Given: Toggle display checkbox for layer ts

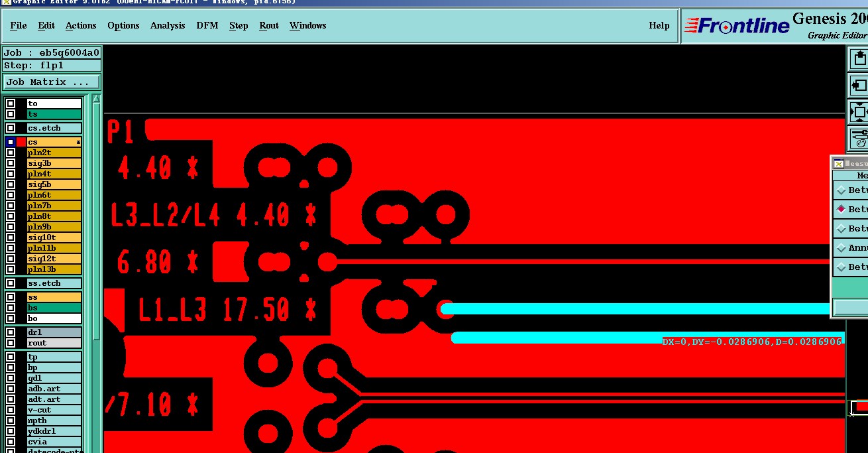Looking at the screenshot, I should (11, 114).
